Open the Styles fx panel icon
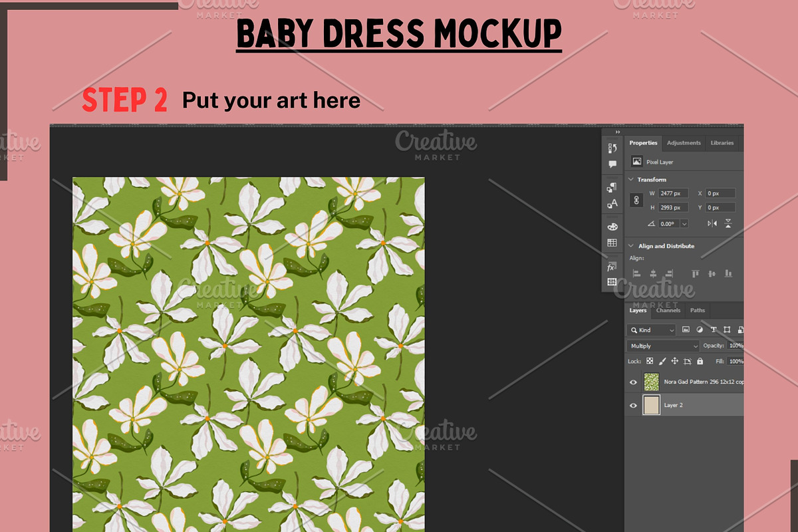This screenshot has width=798, height=532. point(611,267)
